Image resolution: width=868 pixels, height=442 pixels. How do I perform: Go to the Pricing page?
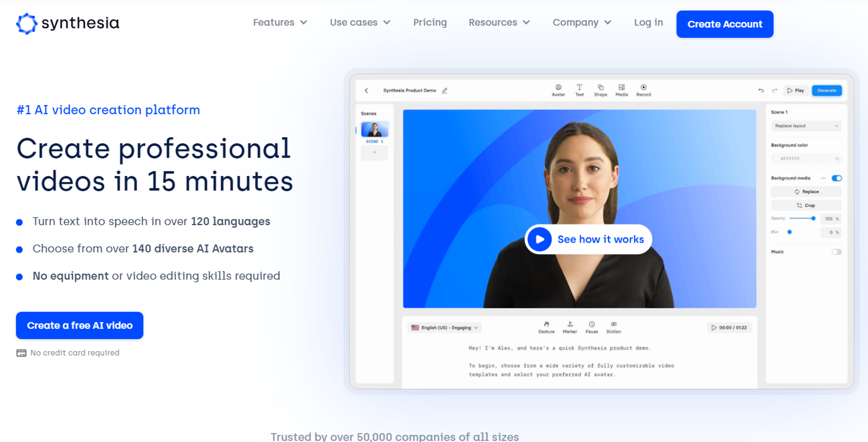click(430, 23)
